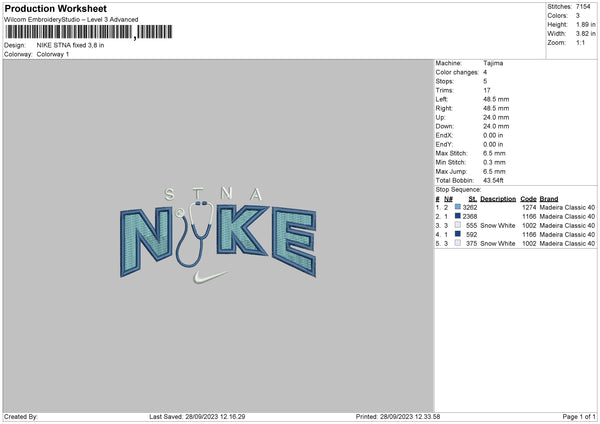
Task: Click the dark blue swatch for stop 2
Action: click(x=458, y=216)
